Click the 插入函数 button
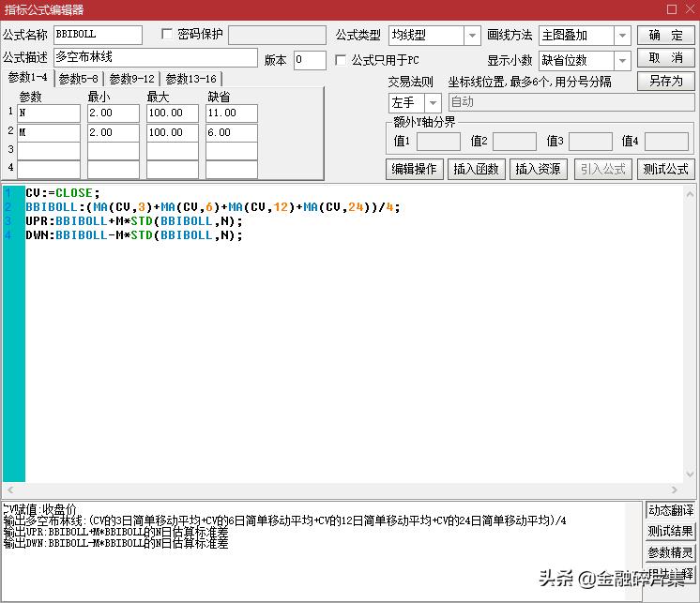 tap(477, 169)
